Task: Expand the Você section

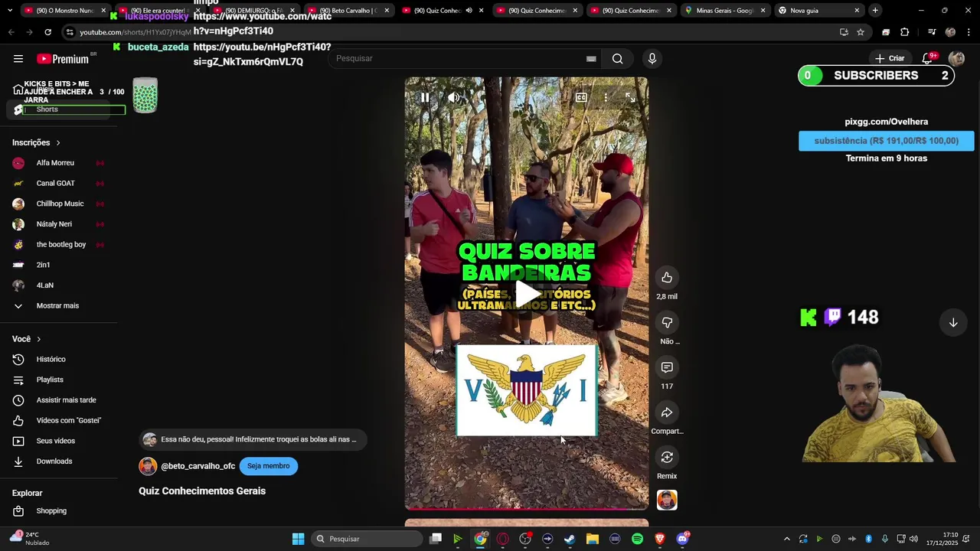Action: 27,339
